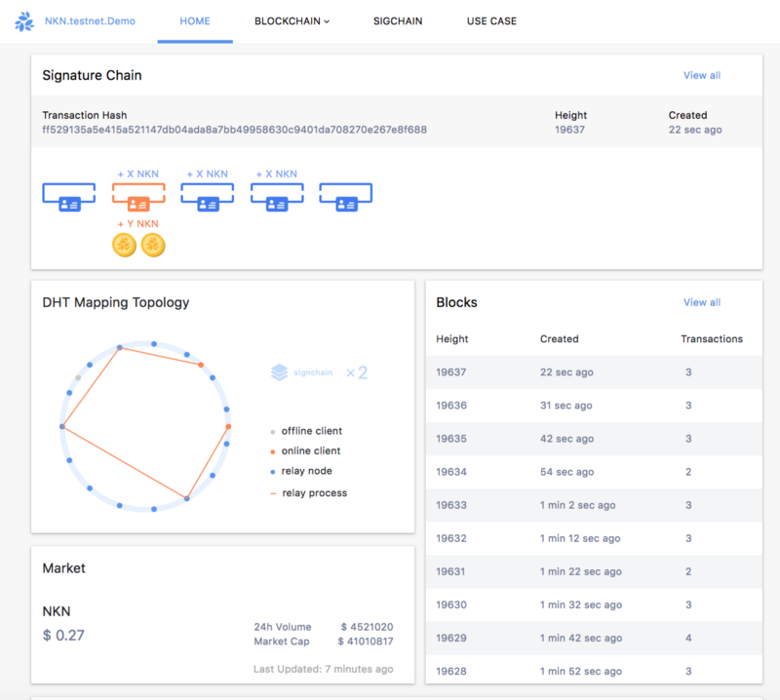This screenshot has width=780, height=700.
Task: Click Signature Chain height value 19637
Action: tap(570, 130)
